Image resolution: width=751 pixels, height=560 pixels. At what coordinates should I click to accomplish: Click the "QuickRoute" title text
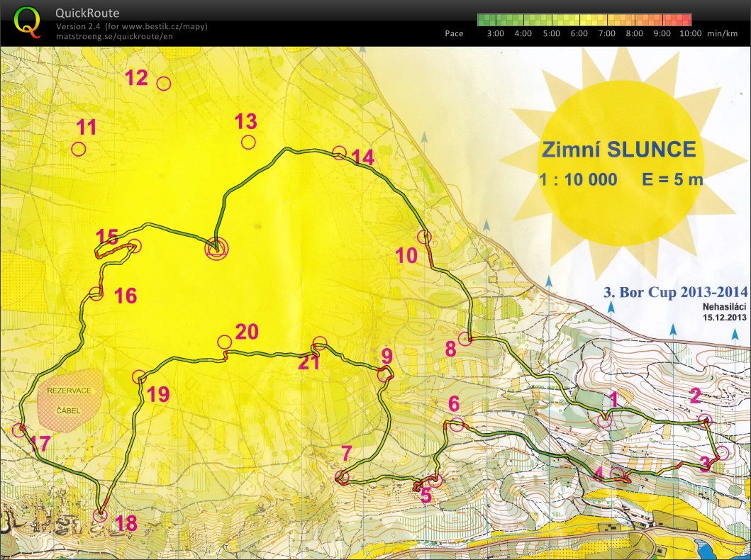pos(88,13)
